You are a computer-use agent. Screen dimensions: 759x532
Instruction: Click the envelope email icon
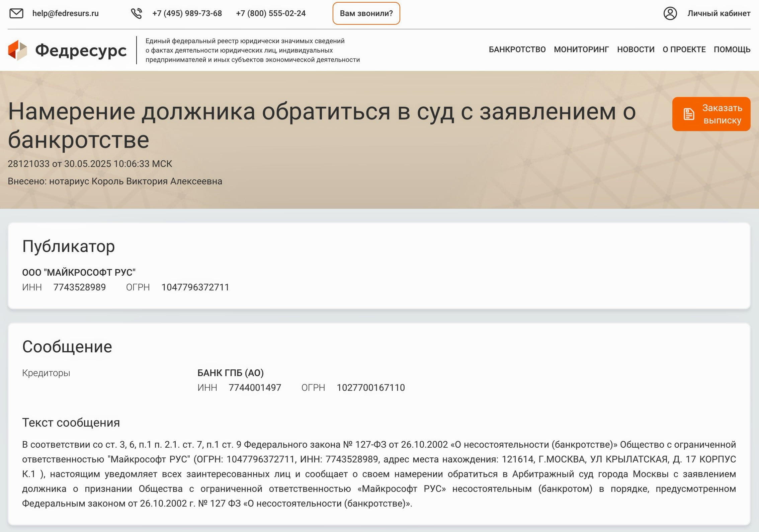point(16,13)
